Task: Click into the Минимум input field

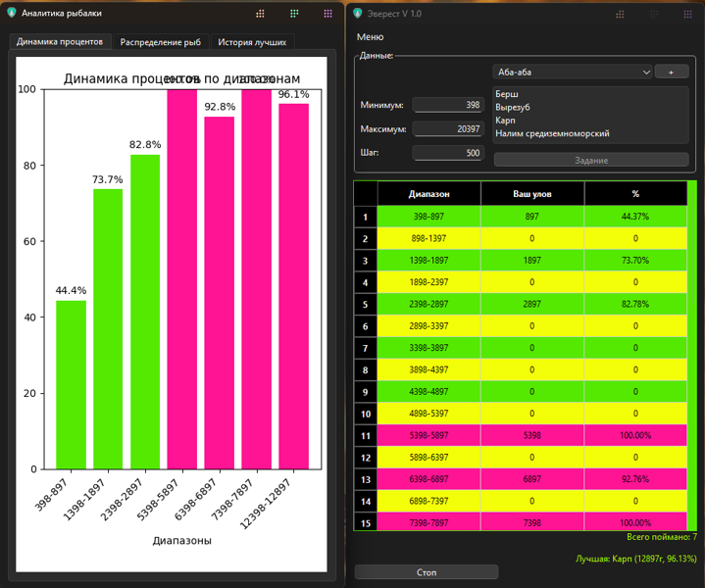Action: 448,105
